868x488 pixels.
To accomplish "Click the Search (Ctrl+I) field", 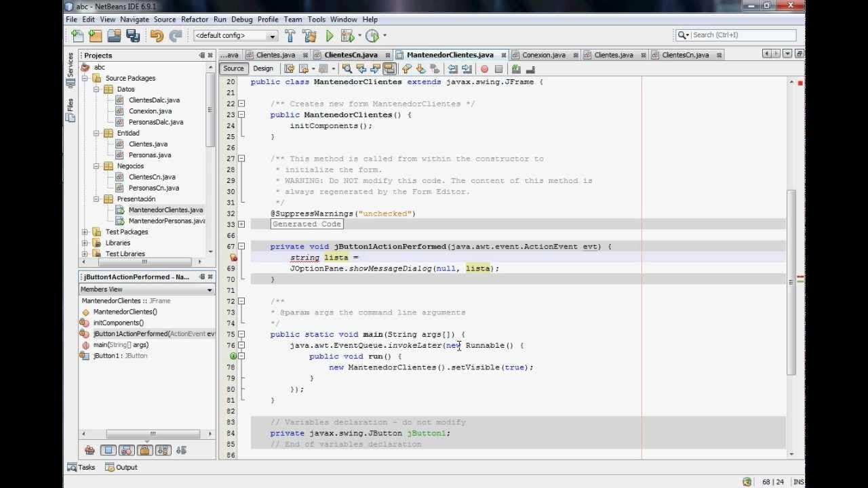I will (736, 35).
